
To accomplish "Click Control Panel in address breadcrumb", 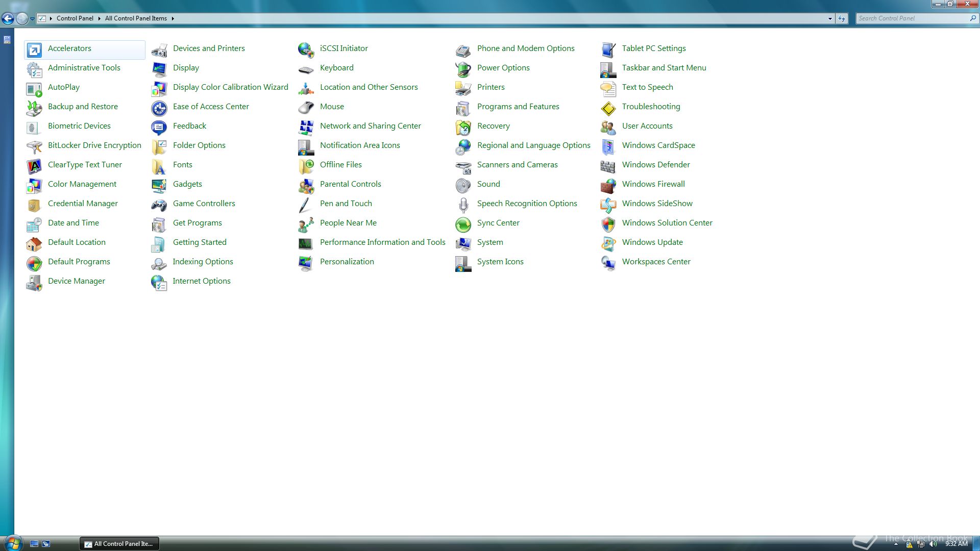I will (75, 18).
